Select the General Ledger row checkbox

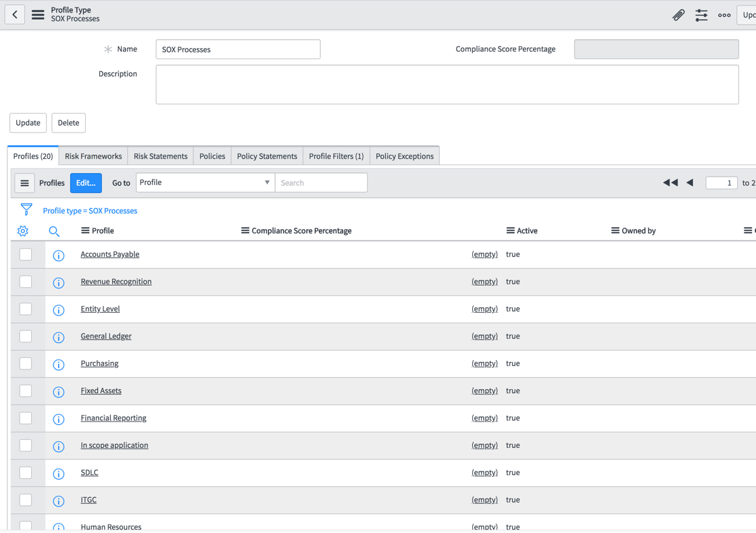point(26,336)
